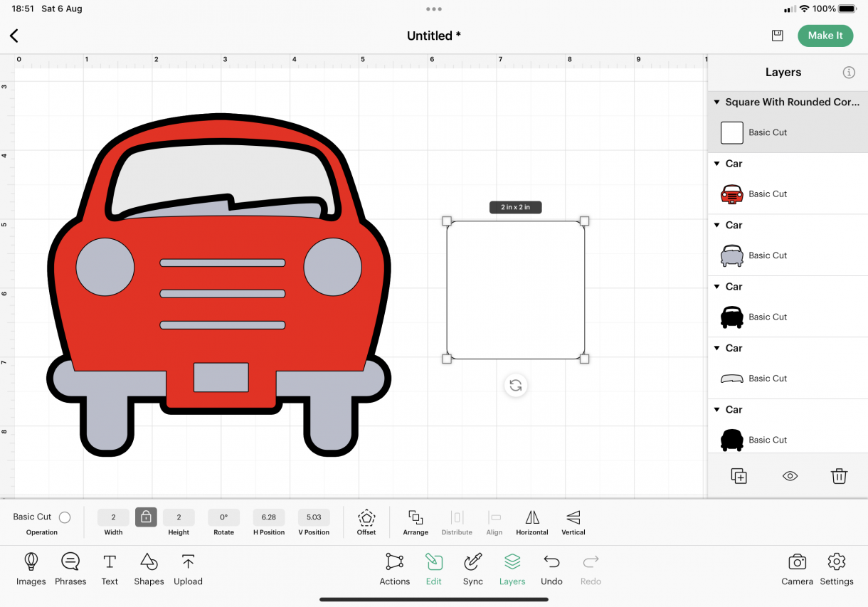Tap the "Layers" panel heading
The height and width of the screenshot is (607, 868).
(783, 73)
